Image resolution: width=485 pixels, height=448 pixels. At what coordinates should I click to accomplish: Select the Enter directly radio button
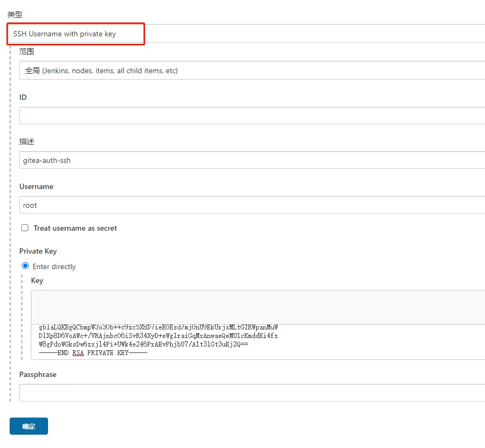[x=25, y=266]
